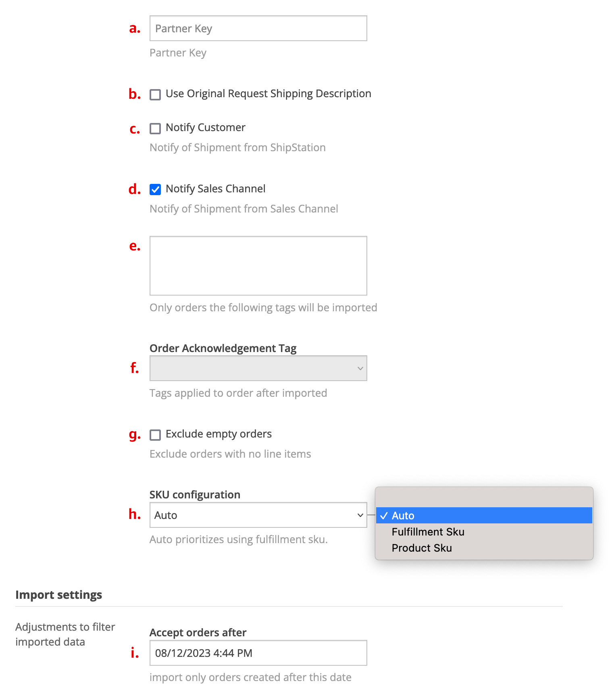Enable Use Original Request Shipping Description checkbox
The width and height of the screenshot is (610, 700).
[x=155, y=95]
